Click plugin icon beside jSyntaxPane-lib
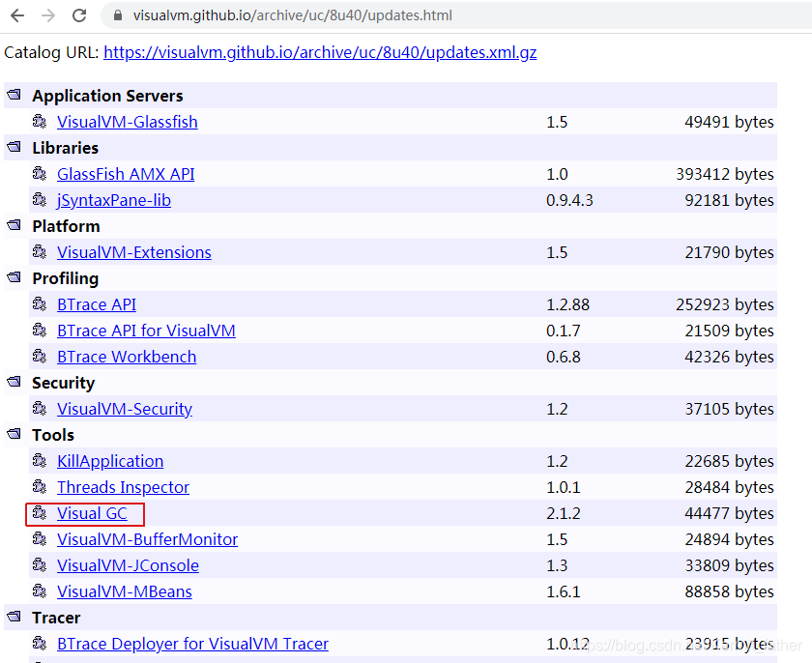 (40, 199)
